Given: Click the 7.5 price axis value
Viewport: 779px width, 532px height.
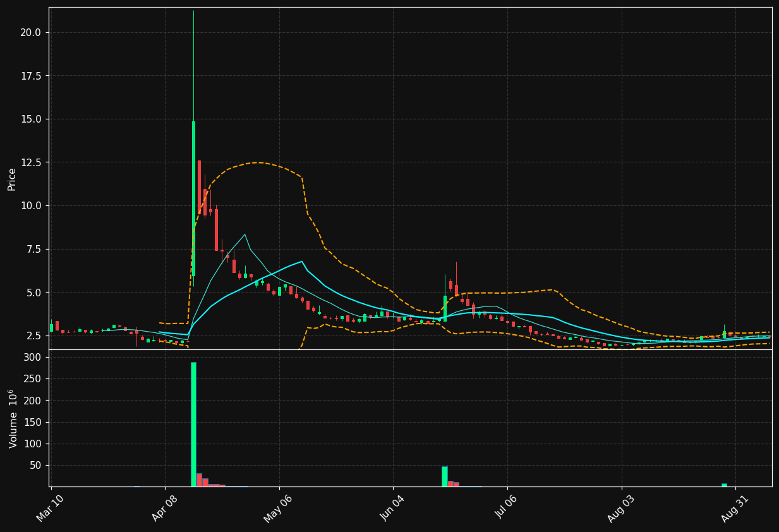Looking at the screenshot, I should click(33, 249).
